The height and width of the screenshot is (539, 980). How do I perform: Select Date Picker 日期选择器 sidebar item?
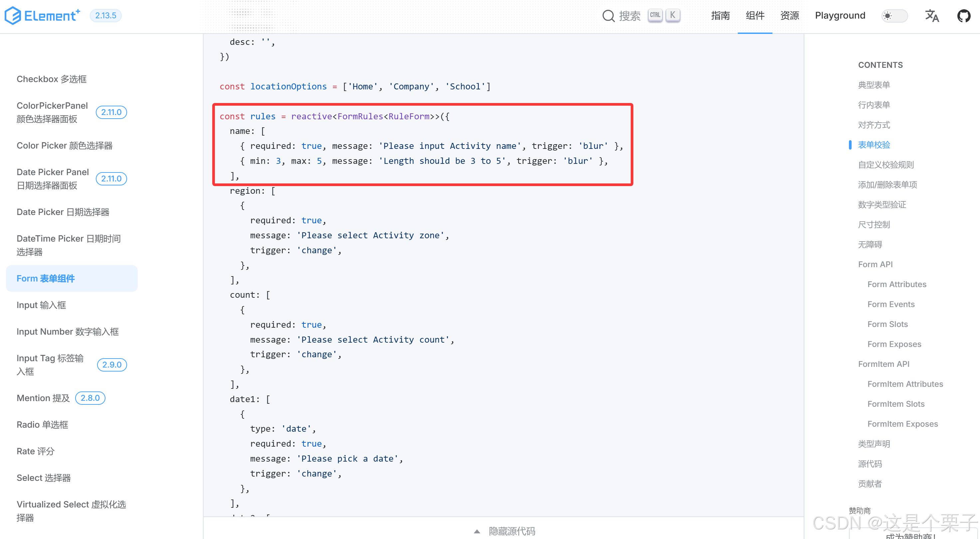[x=63, y=212]
